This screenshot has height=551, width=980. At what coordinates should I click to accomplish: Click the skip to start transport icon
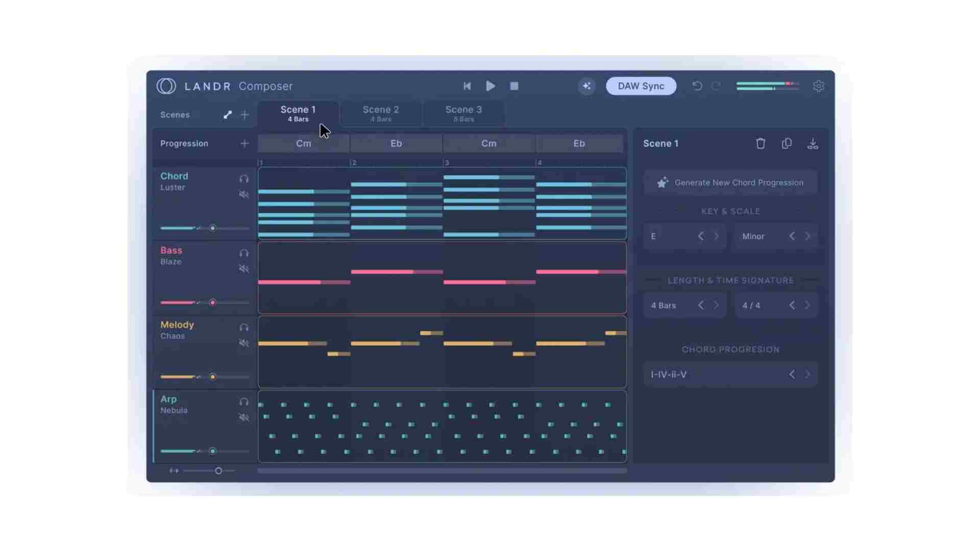467,86
